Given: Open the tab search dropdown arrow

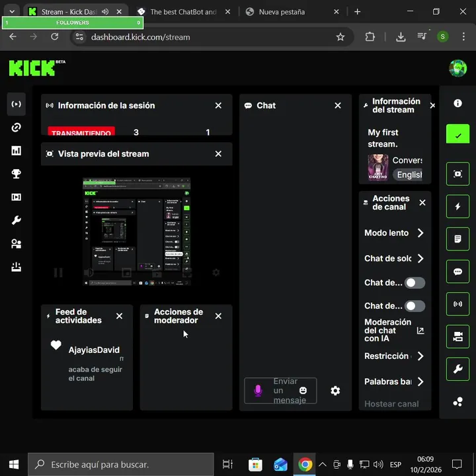Looking at the screenshot, I should (12, 12).
